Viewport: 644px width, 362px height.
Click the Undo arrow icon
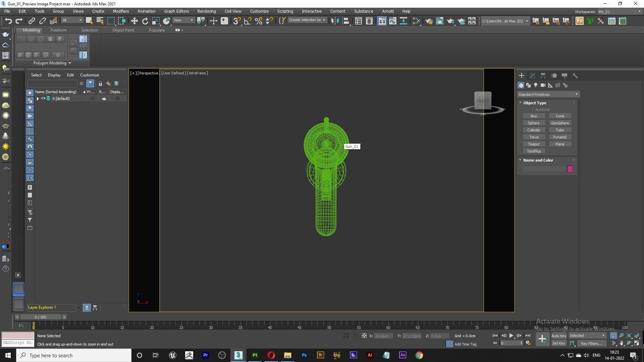(x=8, y=21)
